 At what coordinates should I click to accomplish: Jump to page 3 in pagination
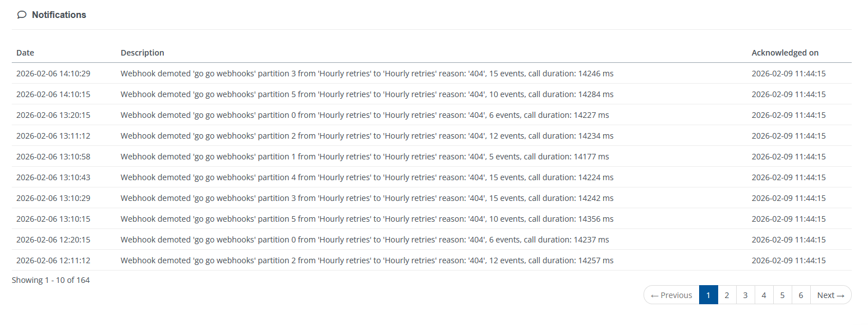(x=745, y=295)
